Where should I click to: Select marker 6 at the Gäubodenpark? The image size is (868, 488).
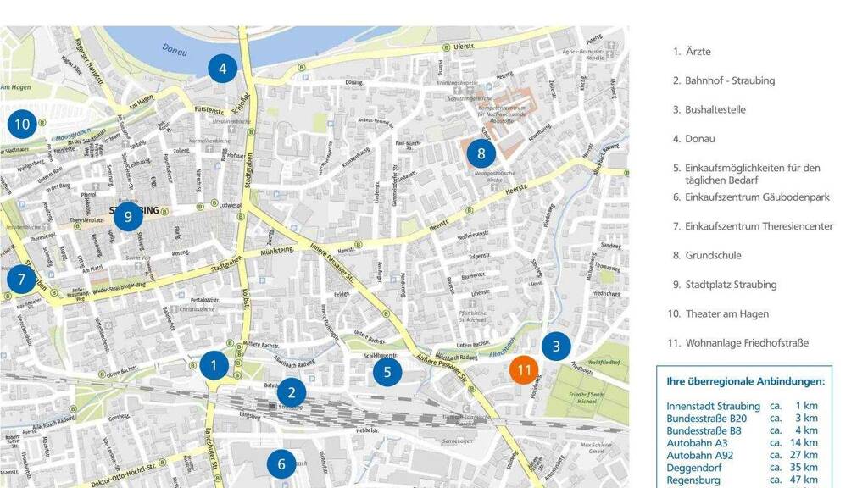pyautogui.click(x=281, y=463)
